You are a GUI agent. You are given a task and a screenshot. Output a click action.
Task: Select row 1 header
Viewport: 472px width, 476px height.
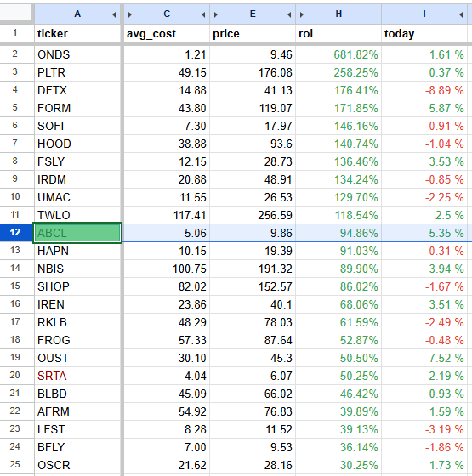coord(15,33)
